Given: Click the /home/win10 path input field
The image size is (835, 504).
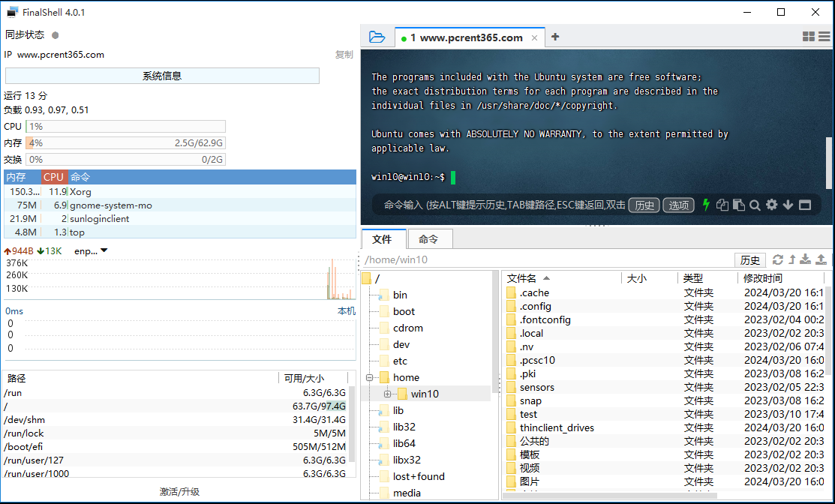Looking at the screenshot, I should (x=548, y=259).
